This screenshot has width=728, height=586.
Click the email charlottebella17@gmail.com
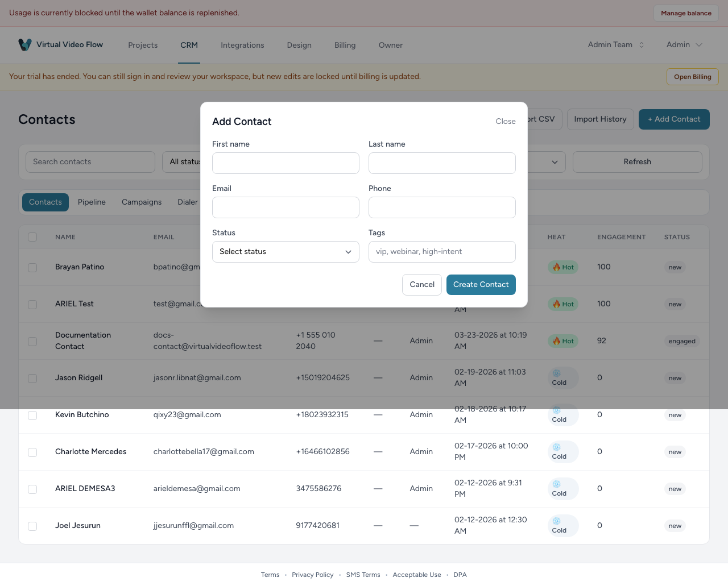pyautogui.click(x=204, y=452)
